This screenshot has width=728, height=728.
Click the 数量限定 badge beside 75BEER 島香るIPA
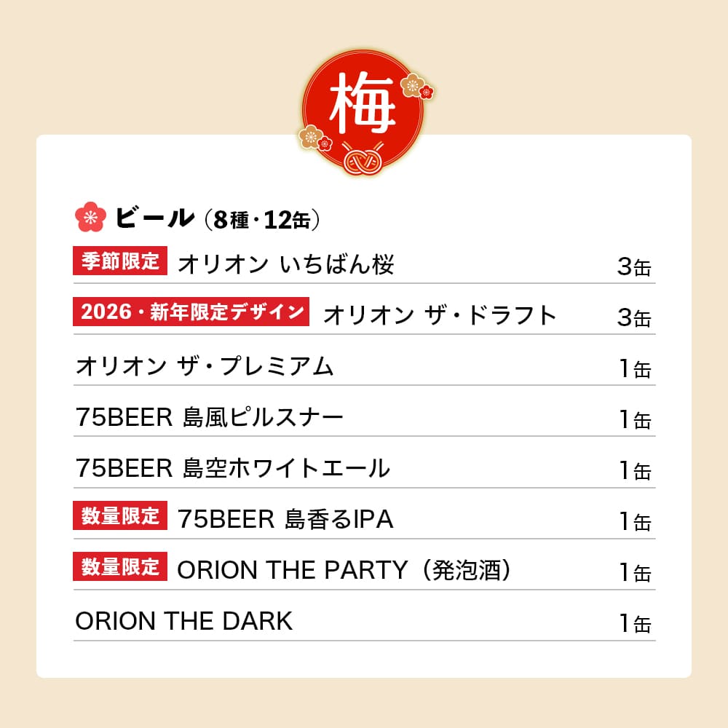[120, 518]
